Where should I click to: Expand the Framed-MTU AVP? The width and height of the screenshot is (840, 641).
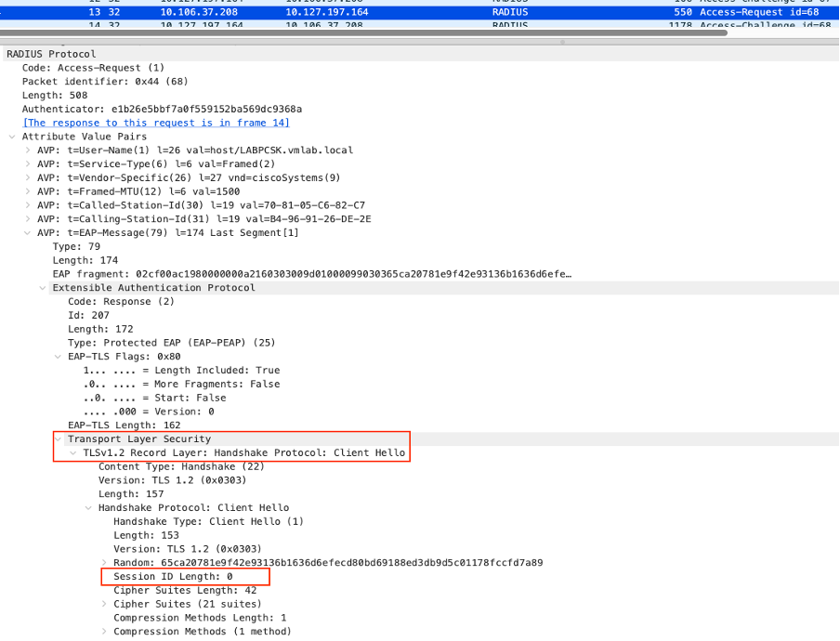pos(27,191)
